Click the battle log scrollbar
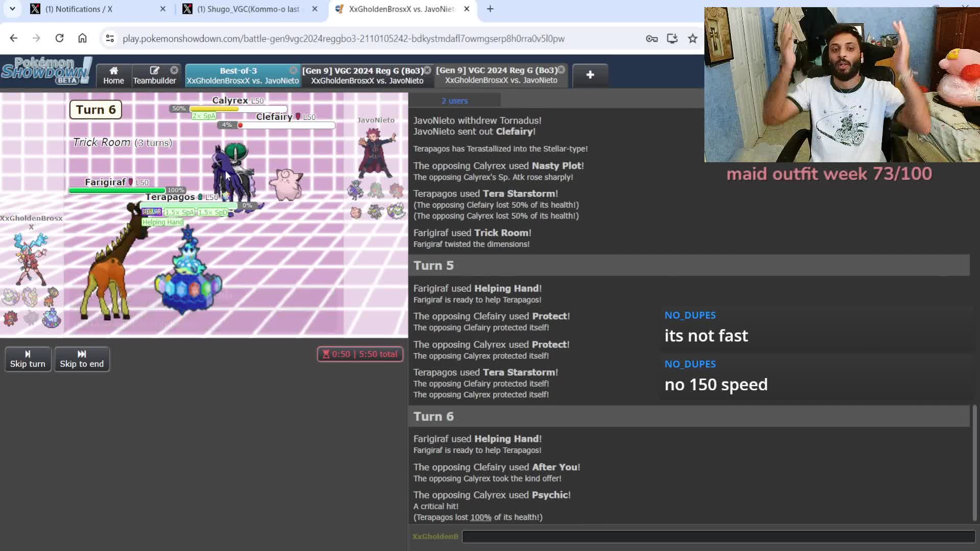 pos(975,463)
